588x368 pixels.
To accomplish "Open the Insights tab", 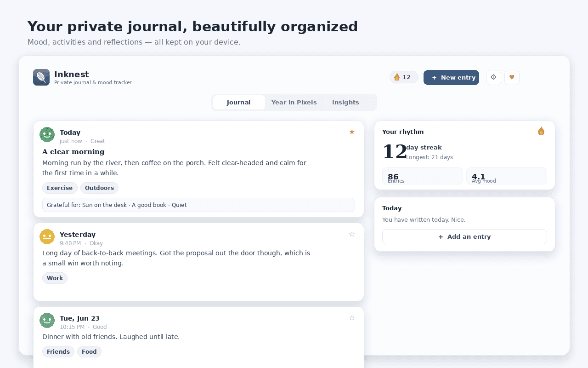I will pos(345,102).
